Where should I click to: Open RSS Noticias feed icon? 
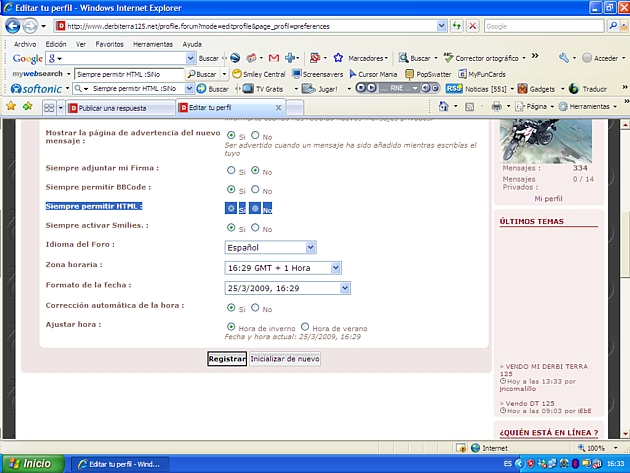pyautogui.click(x=454, y=89)
